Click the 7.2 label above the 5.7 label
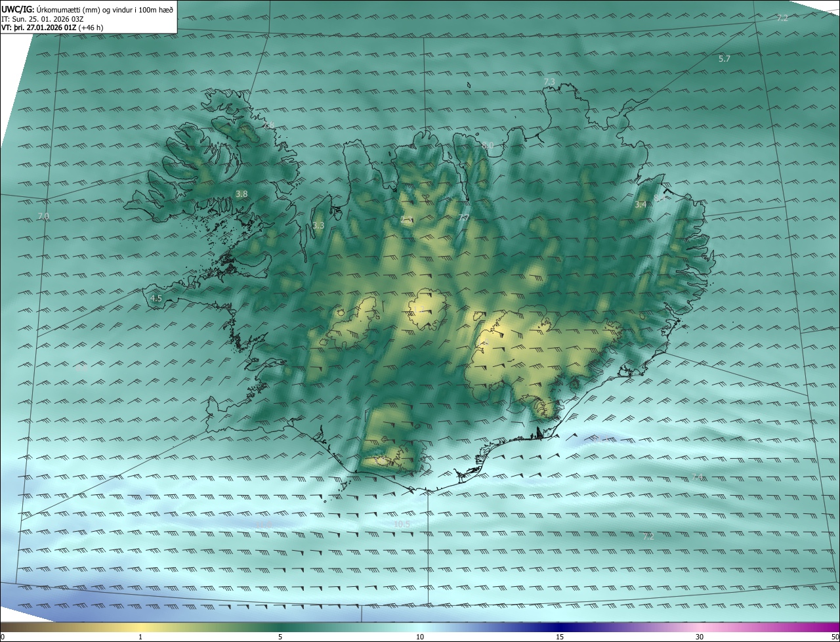840x642 pixels. coord(782,18)
